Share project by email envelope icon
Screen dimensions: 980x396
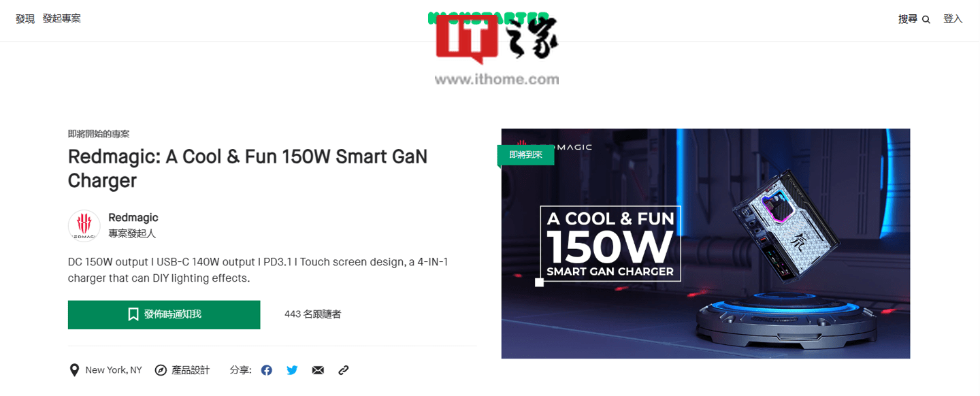[318, 370]
